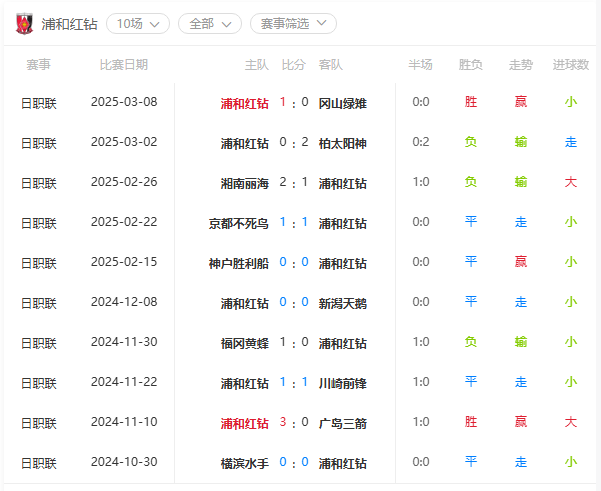The image size is (601, 491).
Task: Expand the 赛事筛选 dropdown
Action: tap(294, 24)
